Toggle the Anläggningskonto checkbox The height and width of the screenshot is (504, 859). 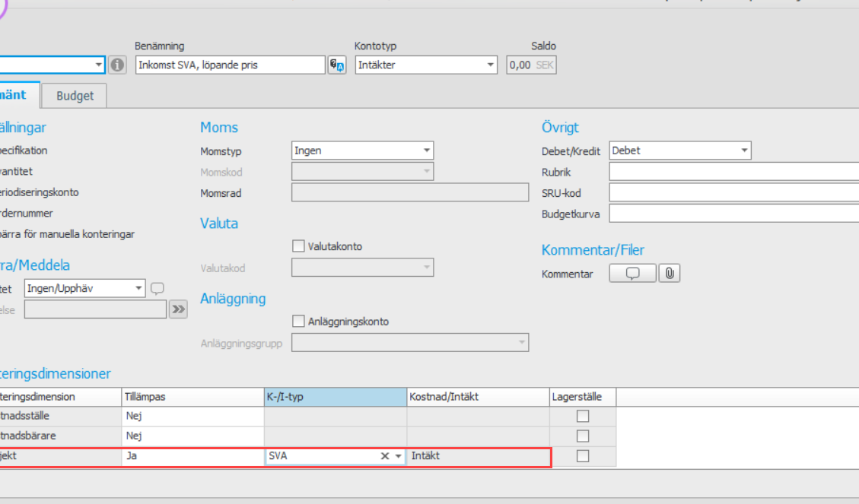click(298, 322)
